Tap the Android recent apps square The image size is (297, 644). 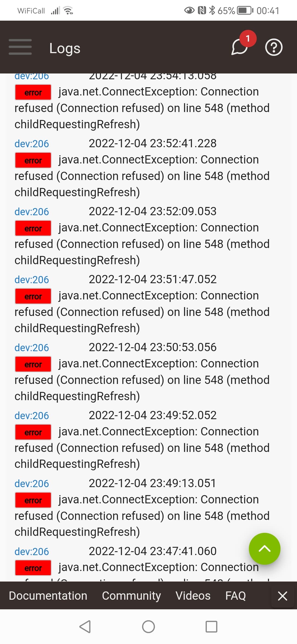(211, 627)
